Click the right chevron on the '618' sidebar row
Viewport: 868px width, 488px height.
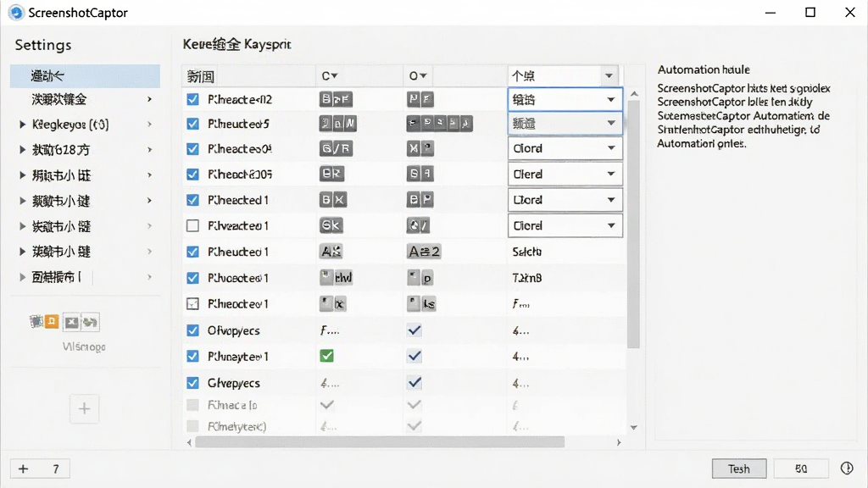click(x=149, y=149)
